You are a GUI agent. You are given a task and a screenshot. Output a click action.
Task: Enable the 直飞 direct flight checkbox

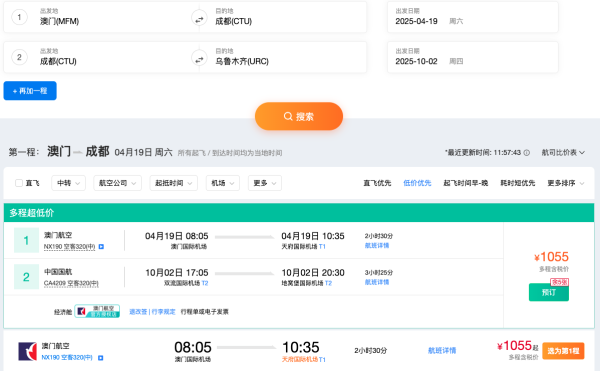point(19,183)
